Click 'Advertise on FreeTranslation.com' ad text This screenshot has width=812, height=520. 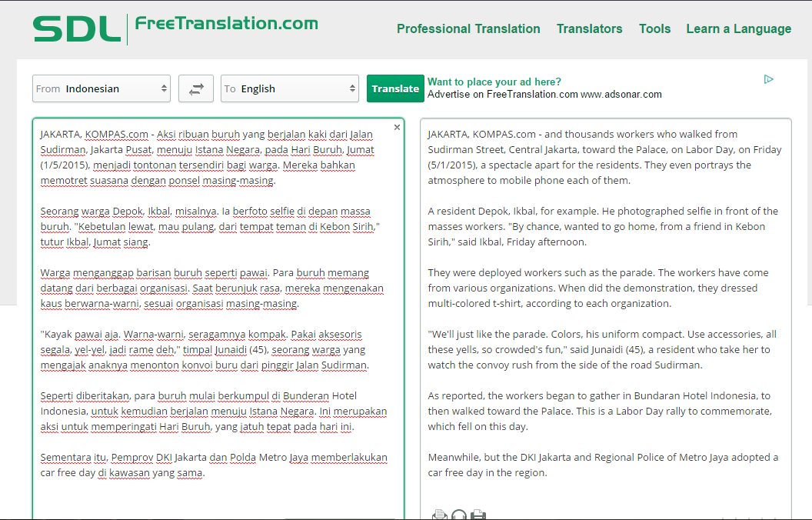click(x=502, y=95)
